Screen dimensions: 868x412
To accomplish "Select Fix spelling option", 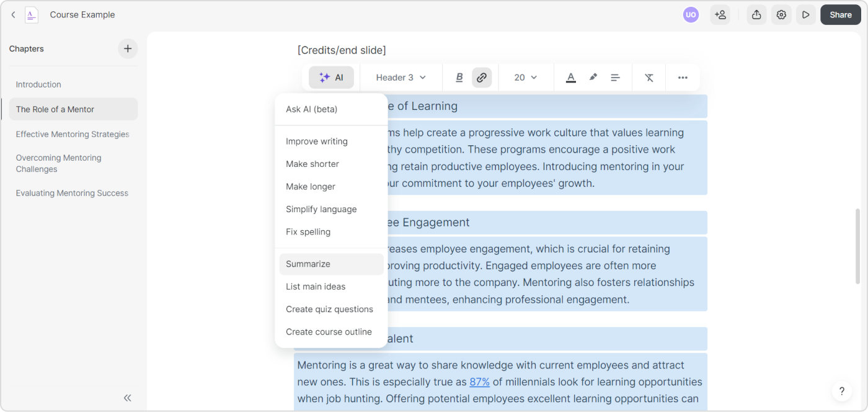I will coord(331,232).
